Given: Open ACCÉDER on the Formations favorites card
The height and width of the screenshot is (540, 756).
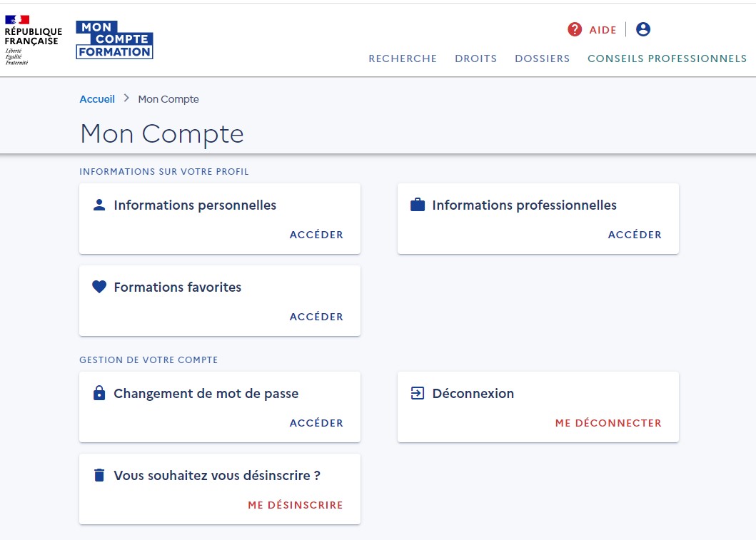Looking at the screenshot, I should 316,316.
